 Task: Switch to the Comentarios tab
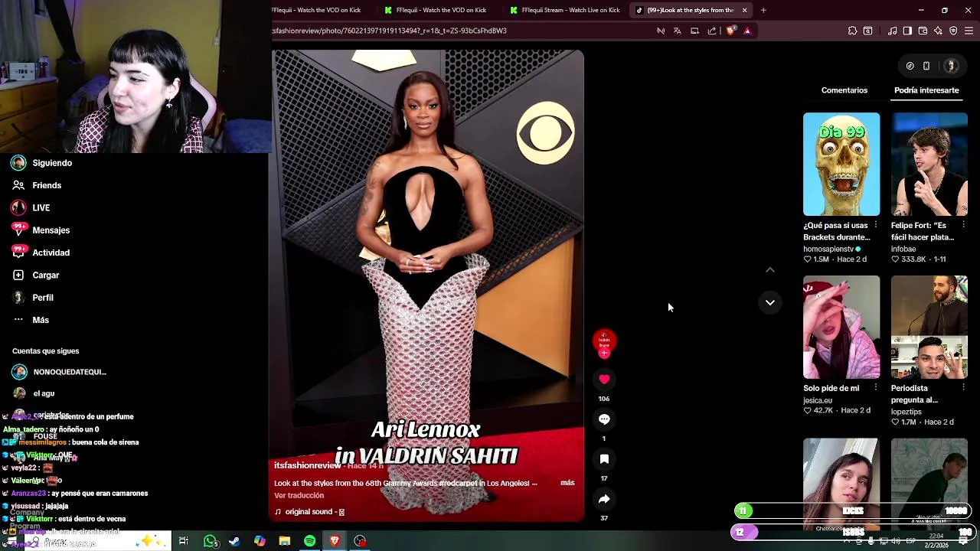(844, 90)
